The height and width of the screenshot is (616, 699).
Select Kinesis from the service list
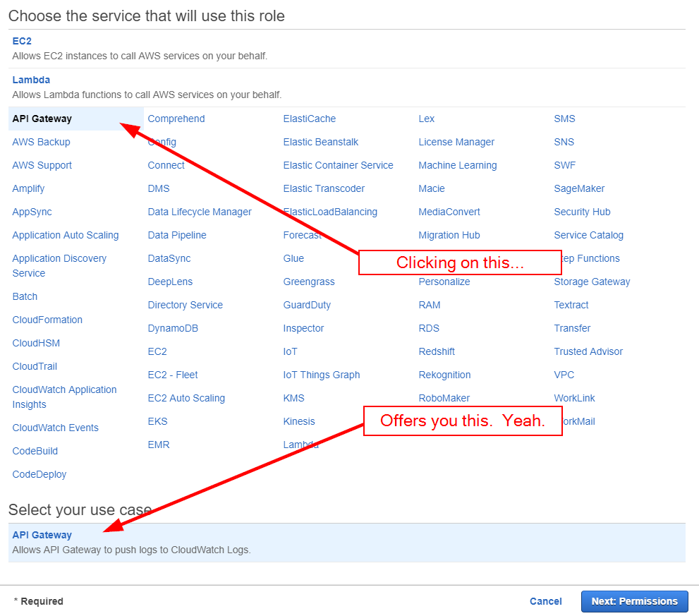tap(299, 421)
